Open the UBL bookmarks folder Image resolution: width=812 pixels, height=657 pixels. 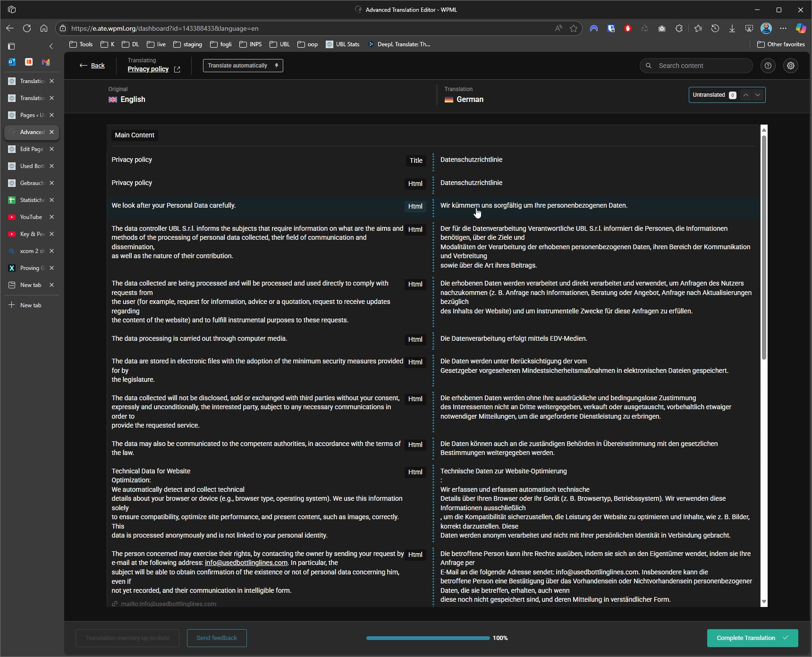pyautogui.click(x=279, y=44)
